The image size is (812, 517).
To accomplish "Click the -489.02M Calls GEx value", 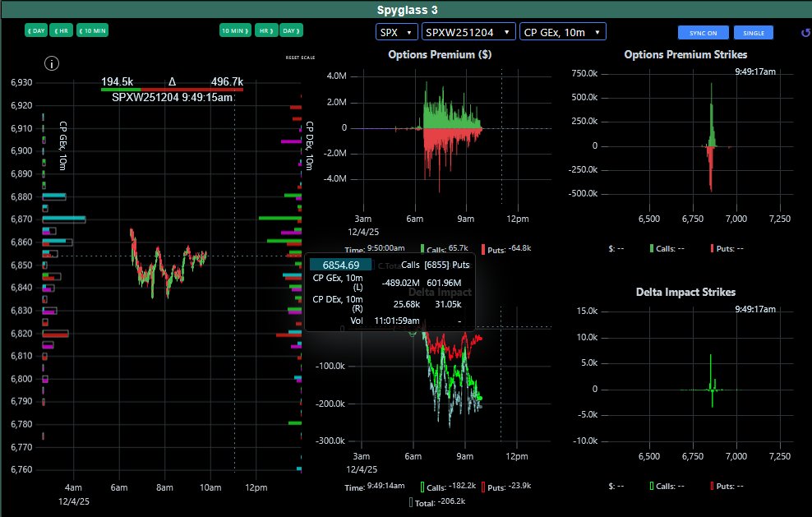I will 400,283.
